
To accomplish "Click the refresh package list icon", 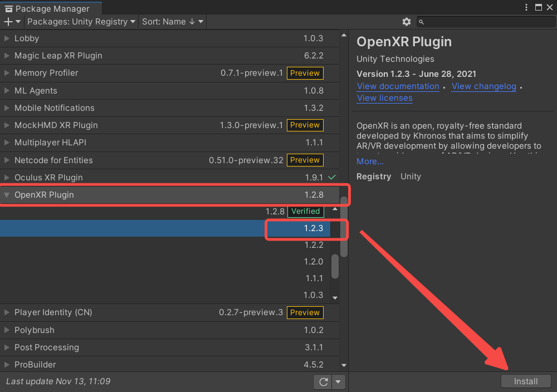I will click(323, 382).
